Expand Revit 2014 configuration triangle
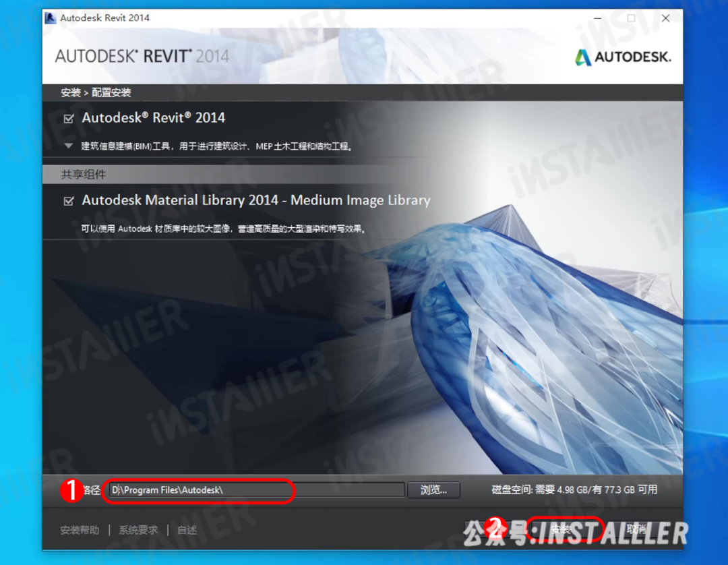 pyautogui.click(x=69, y=146)
